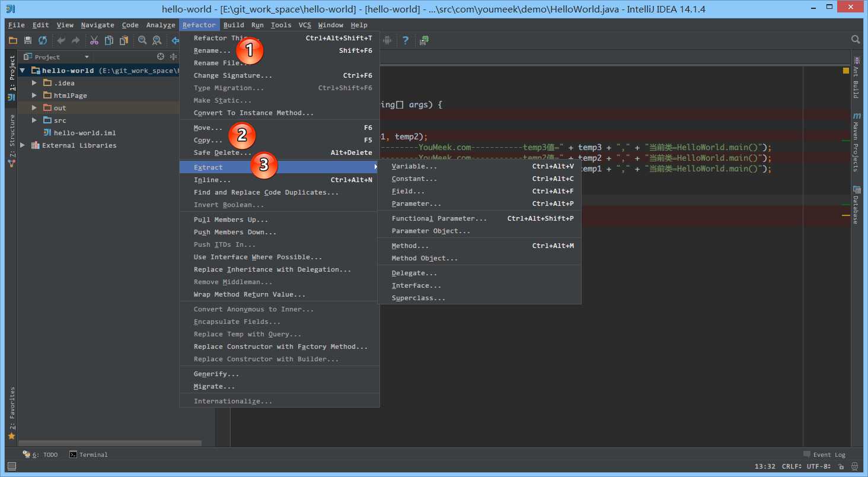The width and height of the screenshot is (868, 477).
Task: Expand the out folder
Action: click(34, 108)
